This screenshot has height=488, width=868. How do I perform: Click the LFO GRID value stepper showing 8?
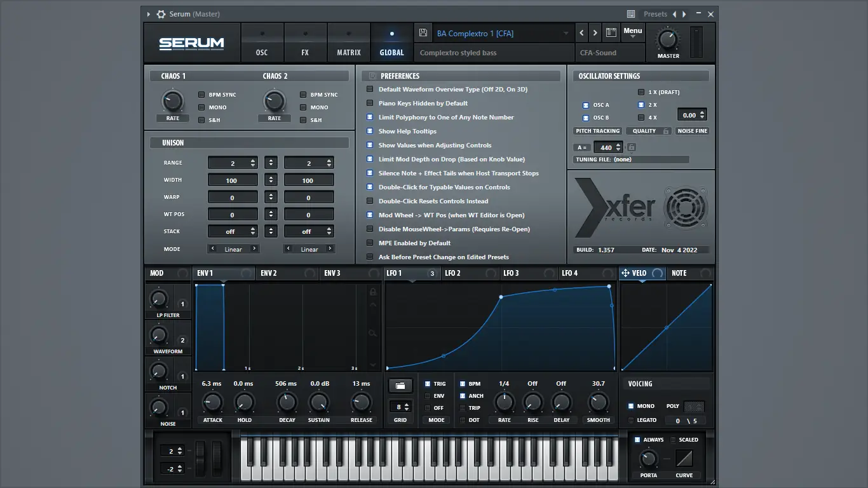point(400,407)
